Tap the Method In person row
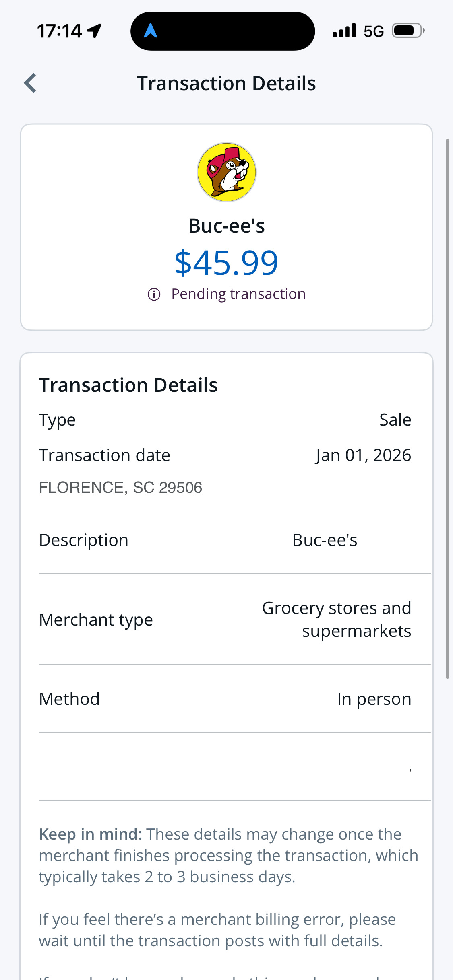 [225, 699]
